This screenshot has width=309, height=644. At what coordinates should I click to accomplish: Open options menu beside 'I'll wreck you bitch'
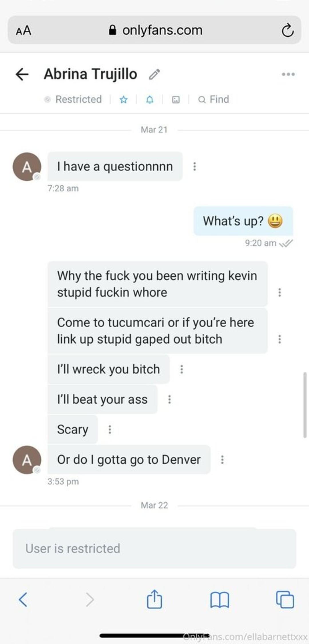181,369
